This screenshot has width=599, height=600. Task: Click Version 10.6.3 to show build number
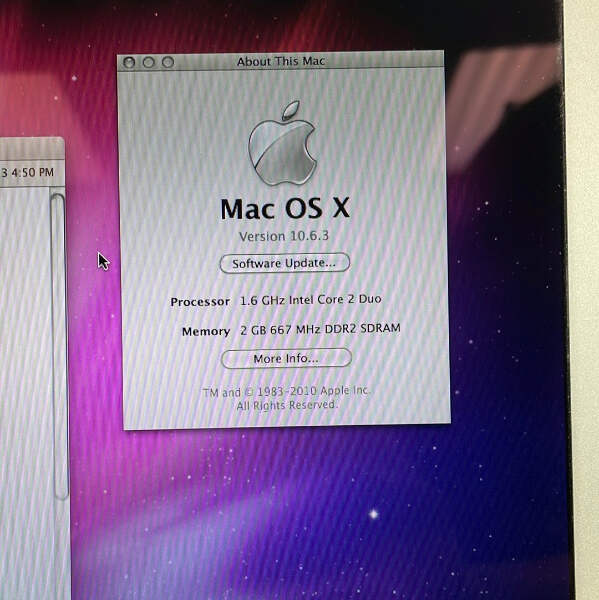click(284, 236)
